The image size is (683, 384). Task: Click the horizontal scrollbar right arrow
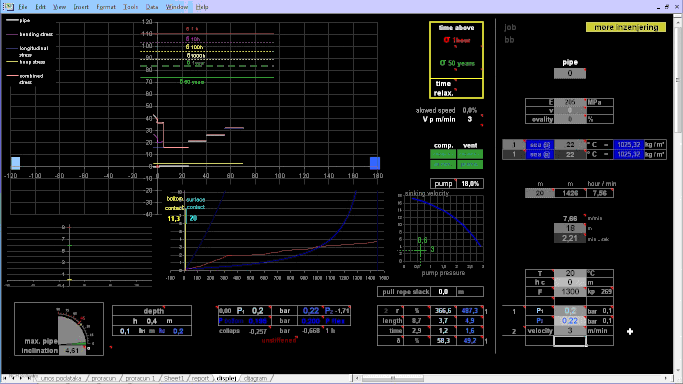(666, 378)
